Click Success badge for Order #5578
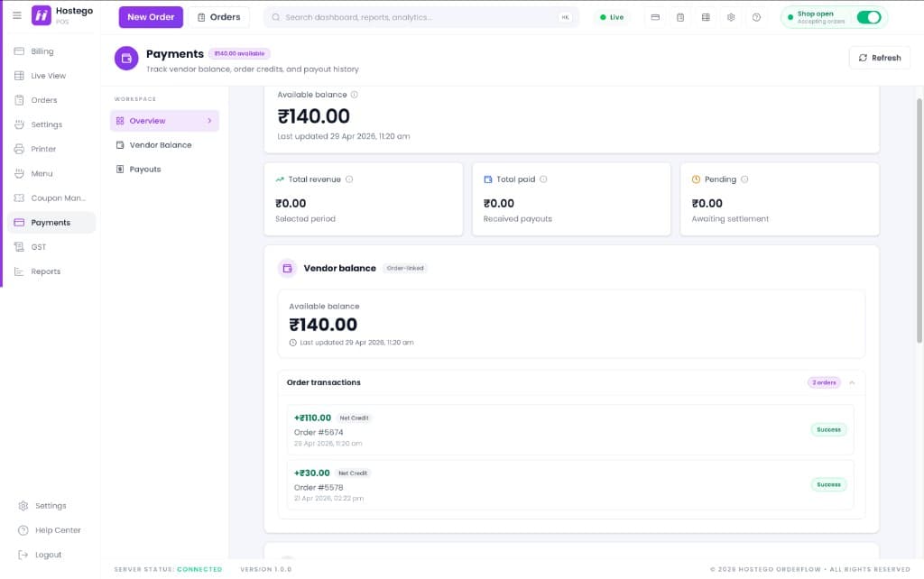This screenshot has width=924, height=579. pyautogui.click(x=828, y=485)
